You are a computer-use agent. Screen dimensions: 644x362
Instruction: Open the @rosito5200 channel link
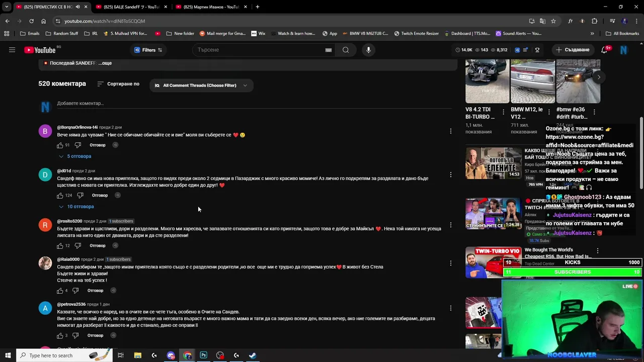coord(69,221)
